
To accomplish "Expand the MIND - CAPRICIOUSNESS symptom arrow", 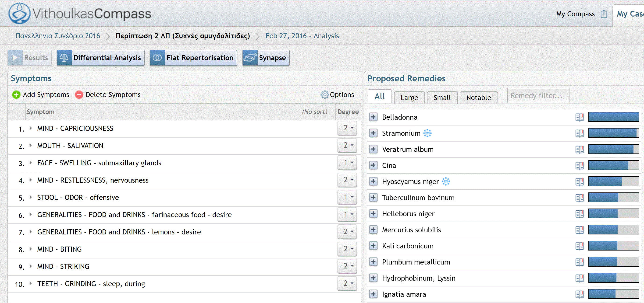I will [x=31, y=128].
